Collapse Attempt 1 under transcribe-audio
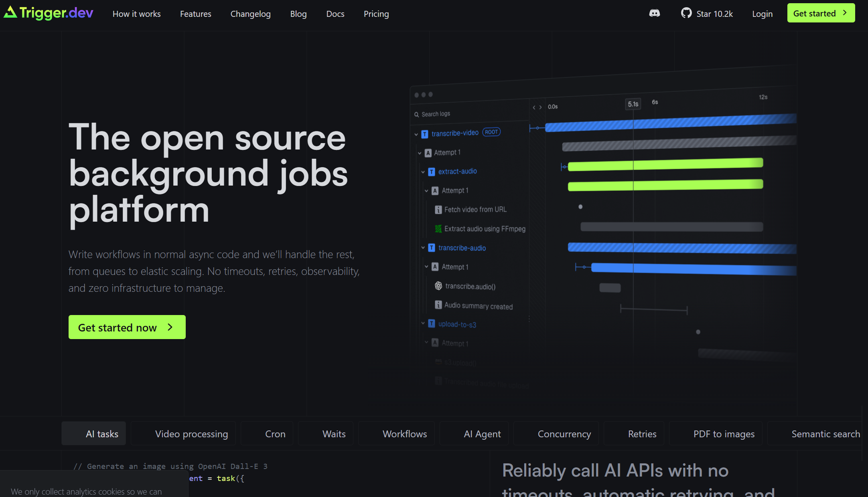The width and height of the screenshot is (868, 497). pyautogui.click(x=426, y=267)
